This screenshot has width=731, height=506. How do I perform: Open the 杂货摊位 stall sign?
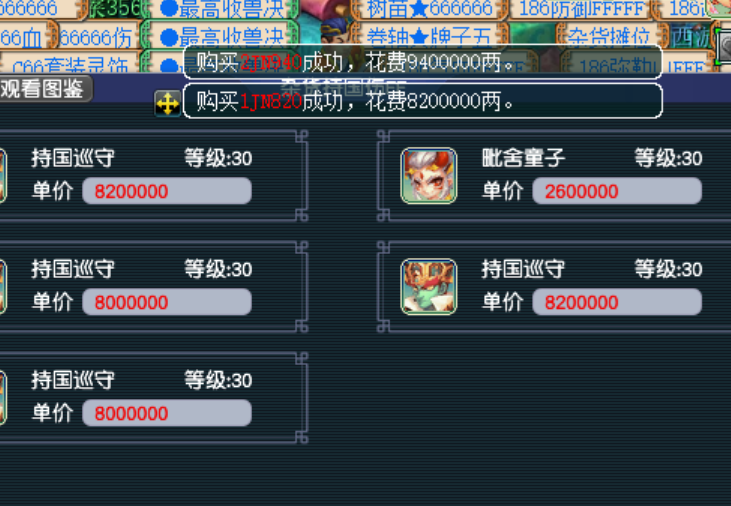point(608,35)
